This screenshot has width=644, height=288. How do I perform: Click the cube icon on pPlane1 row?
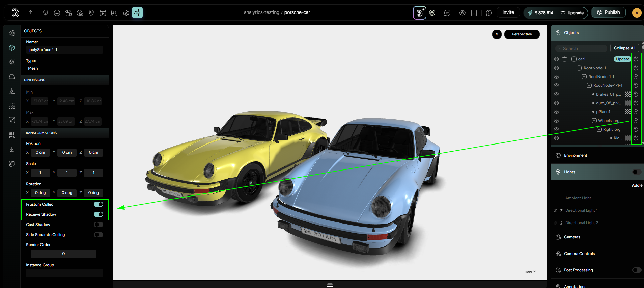tap(636, 112)
